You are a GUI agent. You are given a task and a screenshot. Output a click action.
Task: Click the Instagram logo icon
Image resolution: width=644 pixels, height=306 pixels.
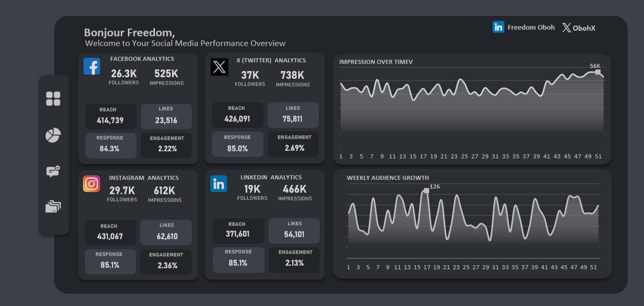[92, 183]
